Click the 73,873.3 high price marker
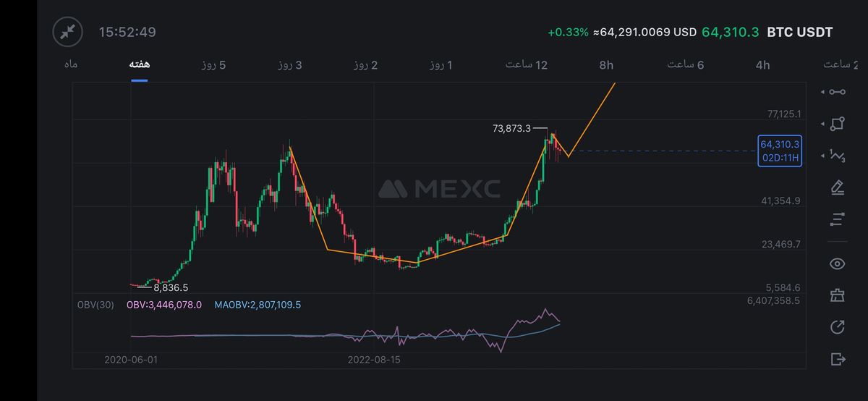This screenshot has width=868, height=401. pyautogui.click(x=511, y=128)
